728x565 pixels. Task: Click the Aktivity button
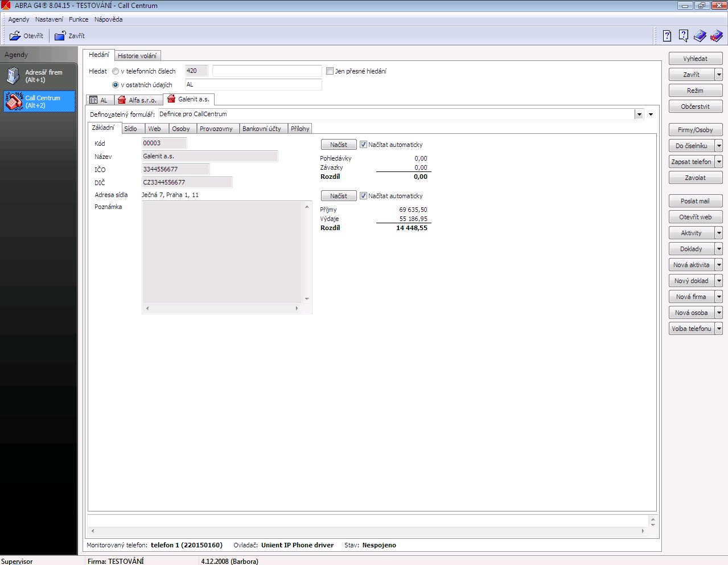point(692,233)
